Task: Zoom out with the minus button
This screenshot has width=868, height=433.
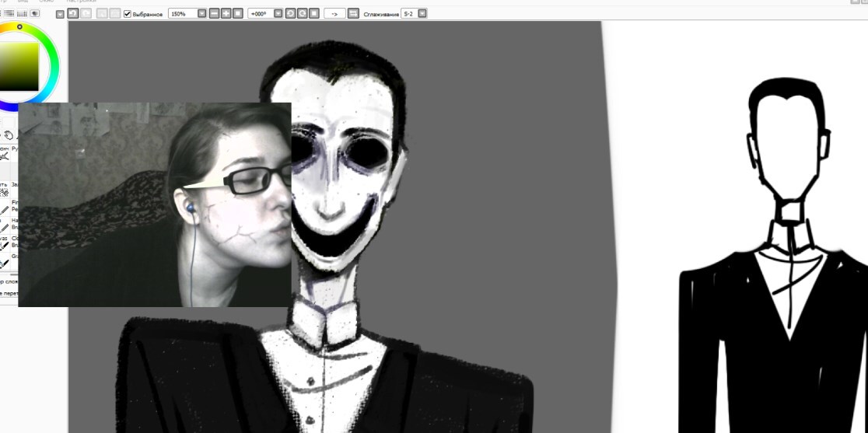Action: coord(214,13)
